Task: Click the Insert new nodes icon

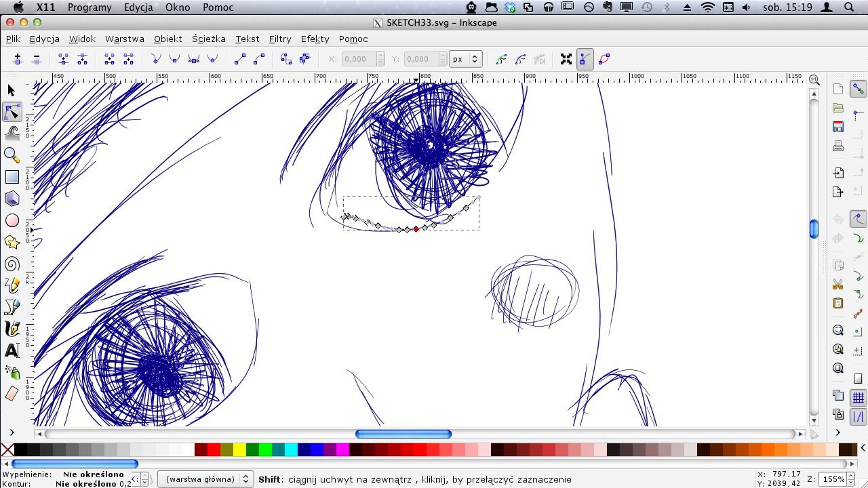Action: pyautogui.click(x=18, y=60)
